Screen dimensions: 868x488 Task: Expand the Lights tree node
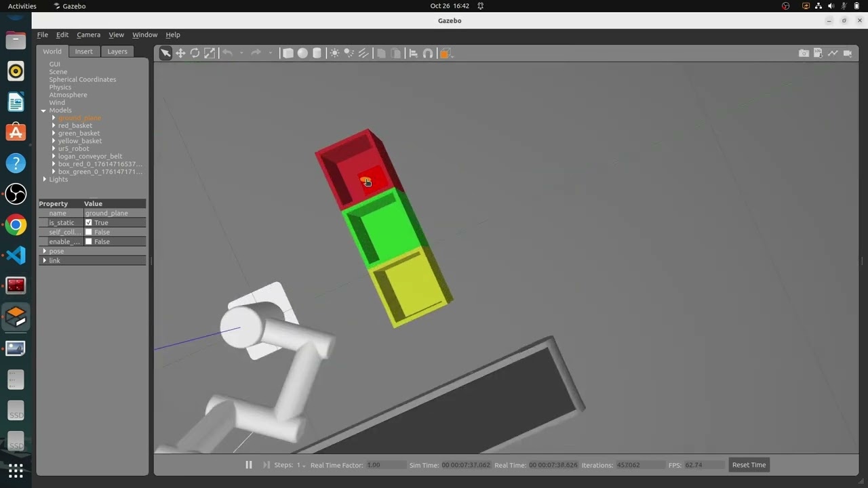45,179
